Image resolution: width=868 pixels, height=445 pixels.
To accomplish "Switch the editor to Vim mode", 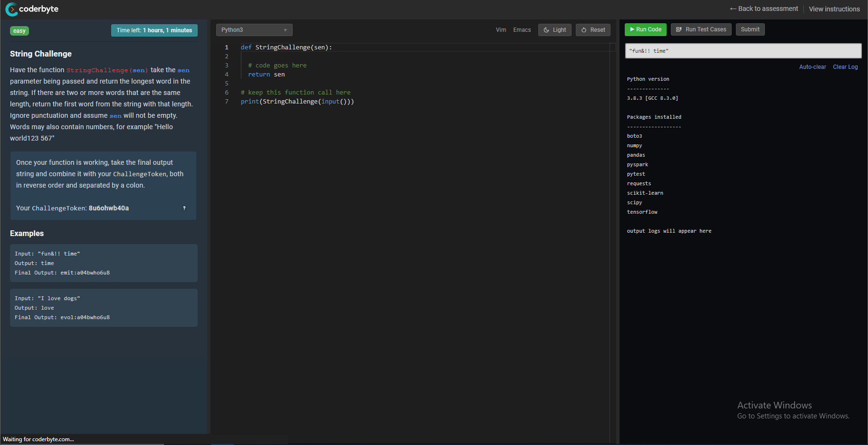I will pos(501,29).
